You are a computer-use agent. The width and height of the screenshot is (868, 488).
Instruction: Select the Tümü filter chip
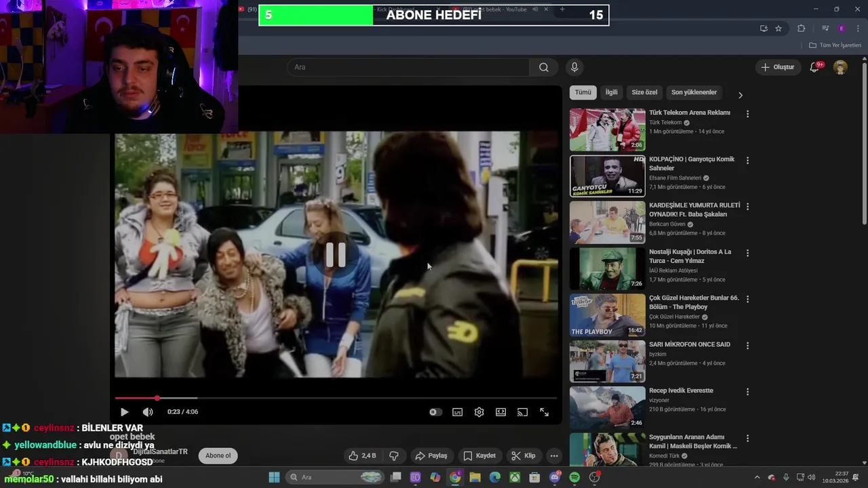pyautogui.click(x=583, y=92)
